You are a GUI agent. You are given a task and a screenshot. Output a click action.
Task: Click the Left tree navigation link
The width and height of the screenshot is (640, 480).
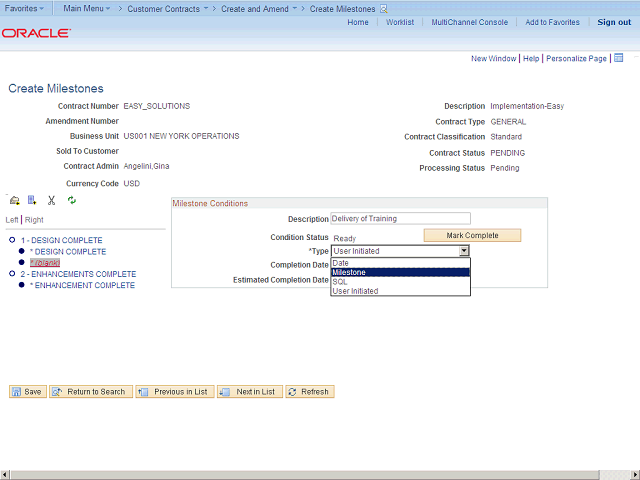(x=12, y=220)
